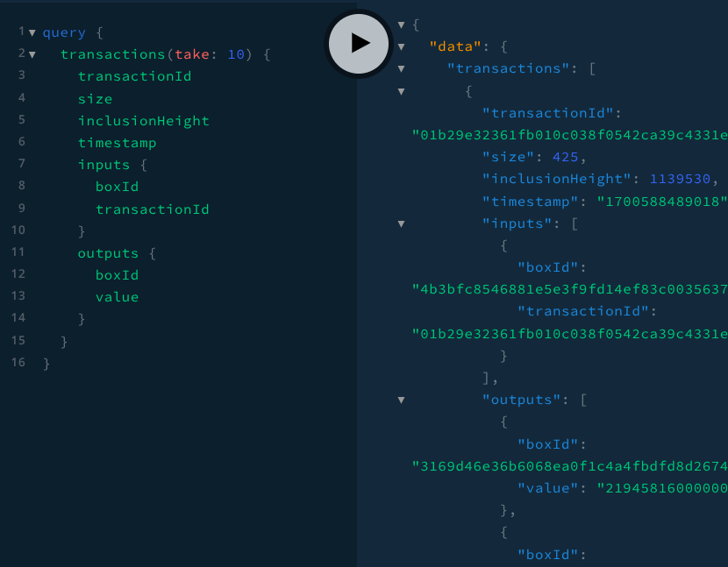Collapse the "outputs" array in the response

point(401,400)
